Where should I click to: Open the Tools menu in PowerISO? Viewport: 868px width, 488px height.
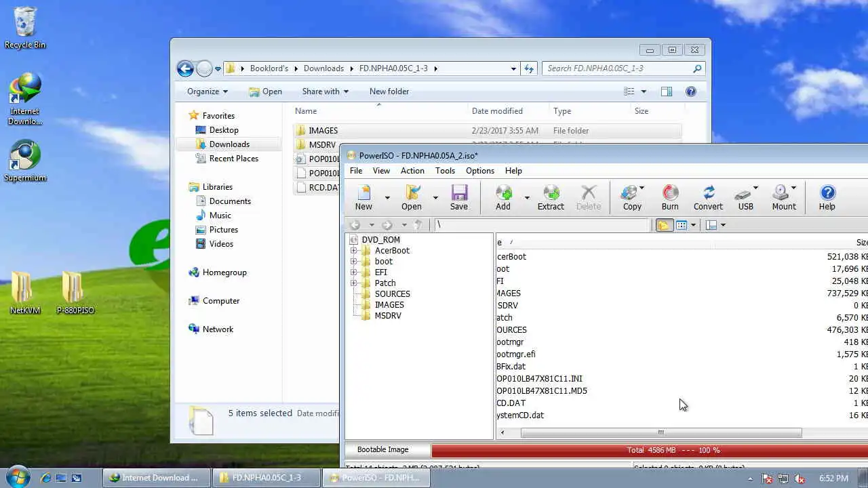pos(445,171)
